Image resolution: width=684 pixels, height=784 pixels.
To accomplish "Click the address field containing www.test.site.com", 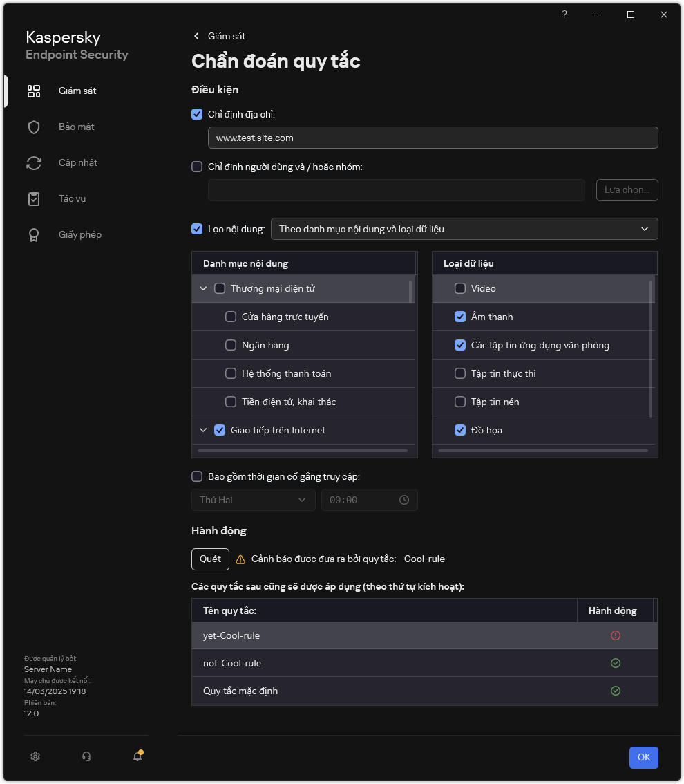I will coord(433,138).
